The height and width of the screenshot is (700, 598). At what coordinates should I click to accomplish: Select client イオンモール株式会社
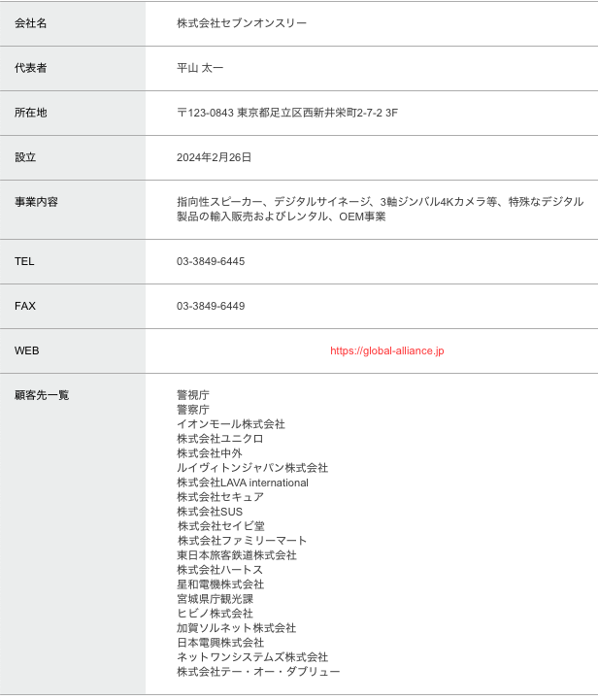pos(231,424)
